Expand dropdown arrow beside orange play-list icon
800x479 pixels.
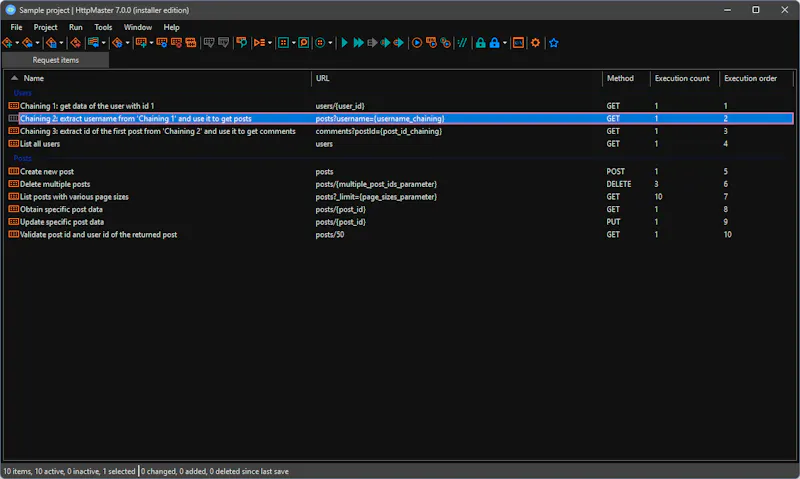270,43
